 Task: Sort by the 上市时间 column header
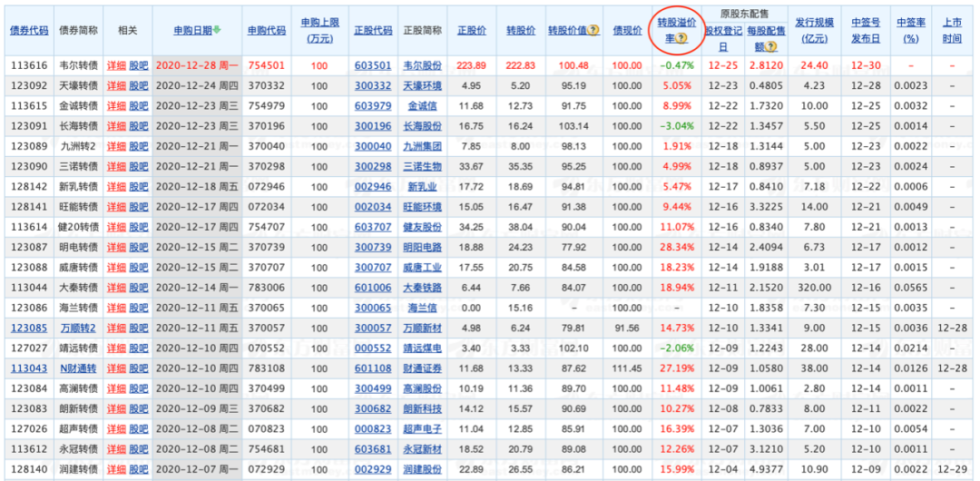pos(952,31)
